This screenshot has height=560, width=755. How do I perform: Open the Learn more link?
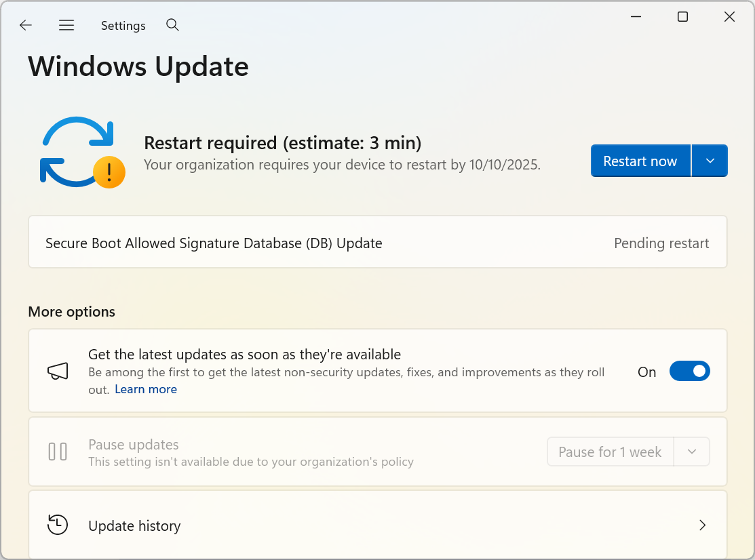pyautogui.click(x=146, y=389)
